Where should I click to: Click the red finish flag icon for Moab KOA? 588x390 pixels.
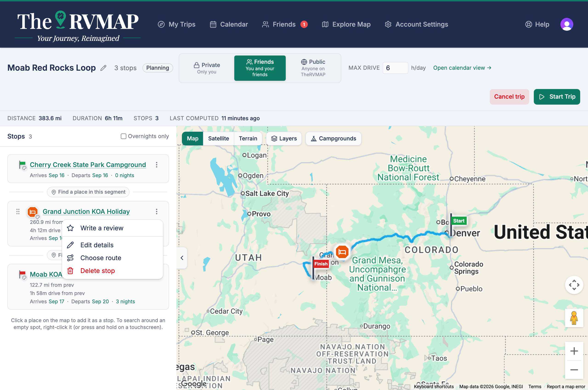click(23, 275)
